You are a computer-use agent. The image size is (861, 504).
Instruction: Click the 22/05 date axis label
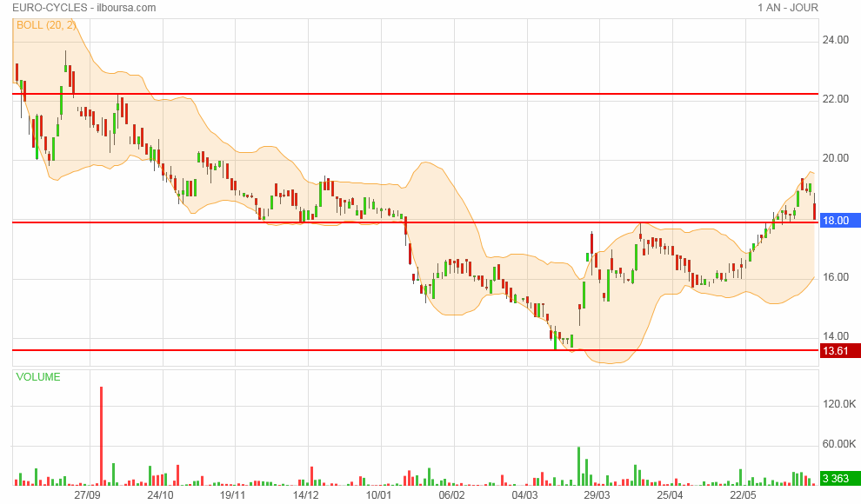pyautogui.click(x=744, y=495)
